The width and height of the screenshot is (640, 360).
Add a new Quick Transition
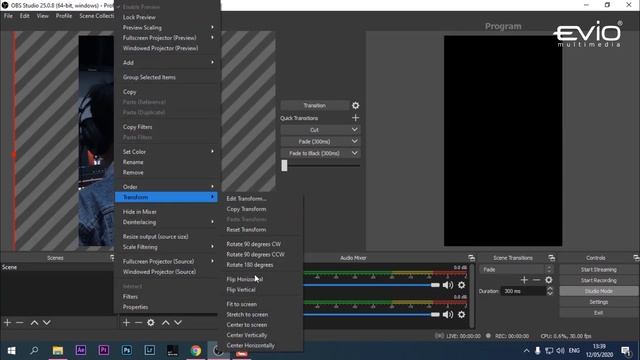coord(356,118)
